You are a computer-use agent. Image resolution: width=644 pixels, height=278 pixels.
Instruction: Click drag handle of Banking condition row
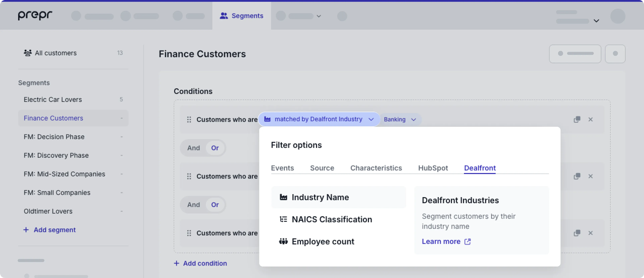(x=189, y=120)
